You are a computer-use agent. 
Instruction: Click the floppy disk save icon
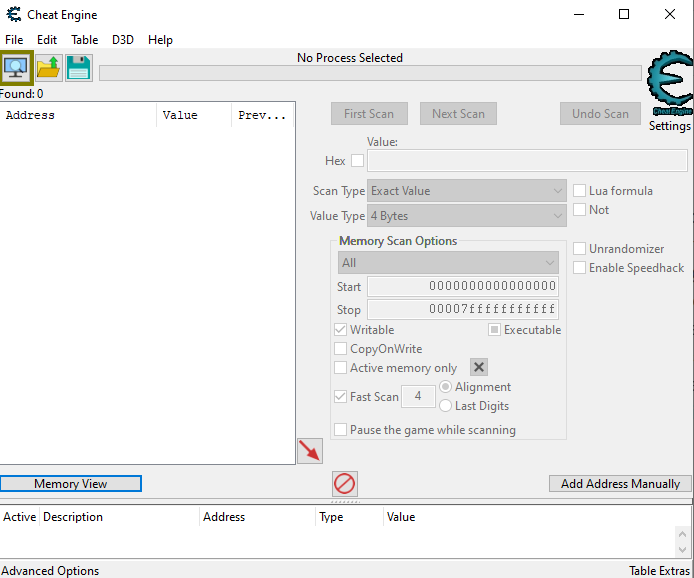click(79, 68)
